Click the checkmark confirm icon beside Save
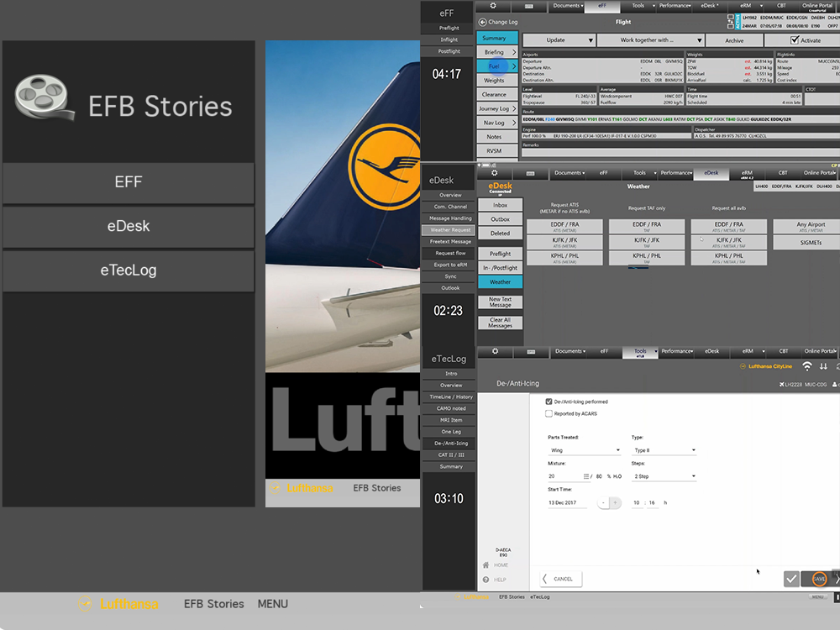The image size is (840, 630). click(791, 579)
